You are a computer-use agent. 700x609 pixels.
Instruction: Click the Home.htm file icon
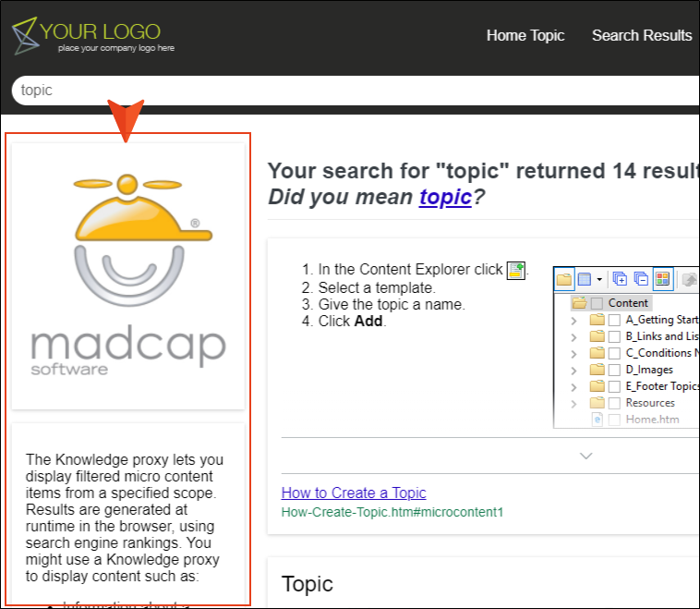(x=597, y=420)
